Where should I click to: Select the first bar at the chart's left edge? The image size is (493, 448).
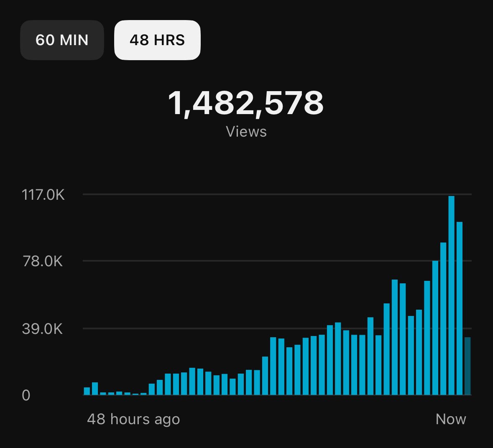click(x=87, y=391)
